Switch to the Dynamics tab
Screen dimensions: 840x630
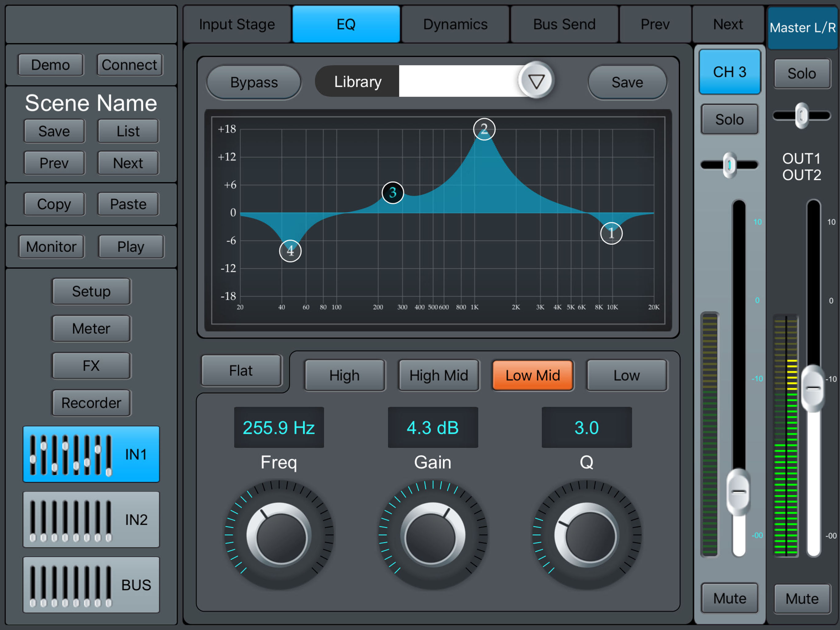pyautogui.click(x=455, y=24)
